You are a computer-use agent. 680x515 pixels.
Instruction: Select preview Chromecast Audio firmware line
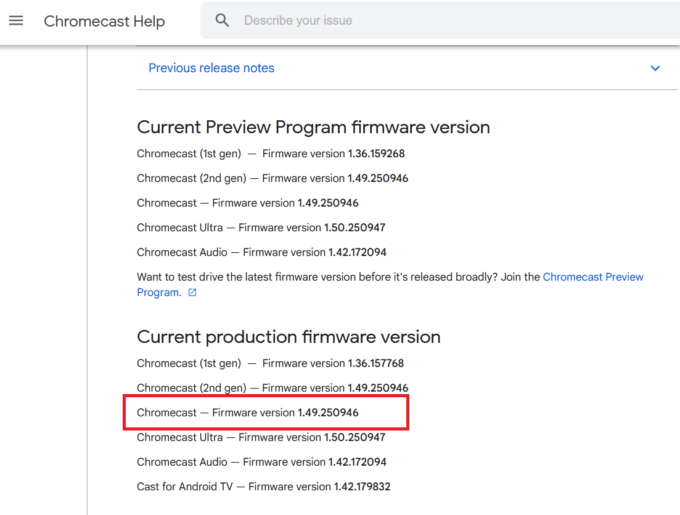click(x=262, y=252)
